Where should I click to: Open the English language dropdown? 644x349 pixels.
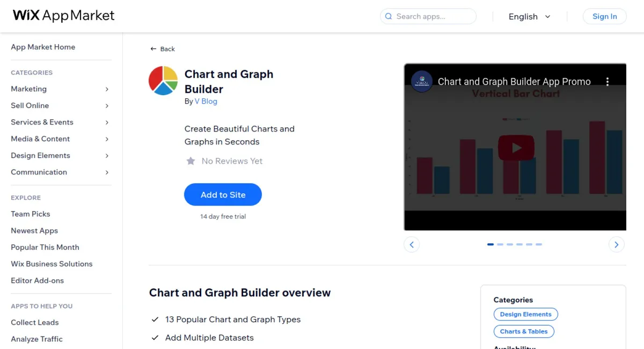(529, 17)
